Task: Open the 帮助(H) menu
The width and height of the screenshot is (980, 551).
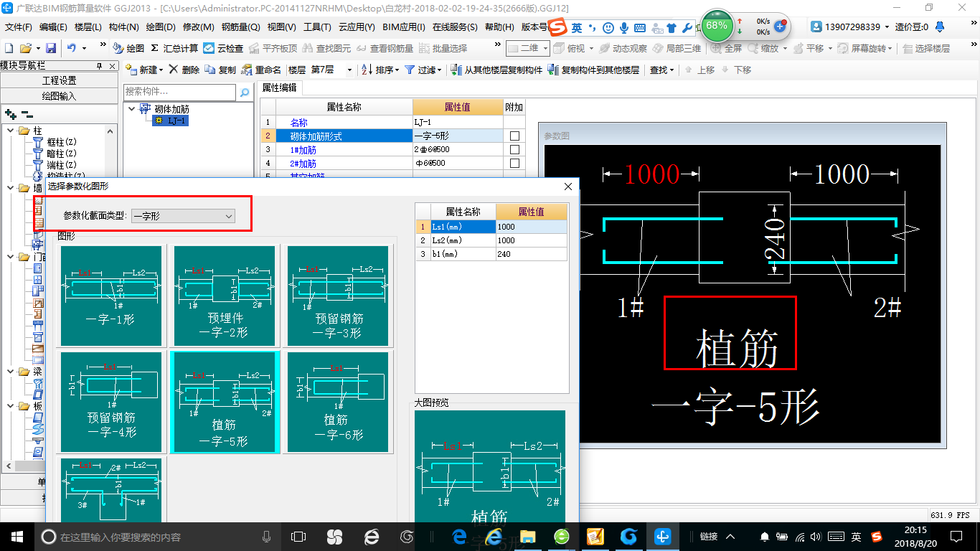Action: (499, 27)
